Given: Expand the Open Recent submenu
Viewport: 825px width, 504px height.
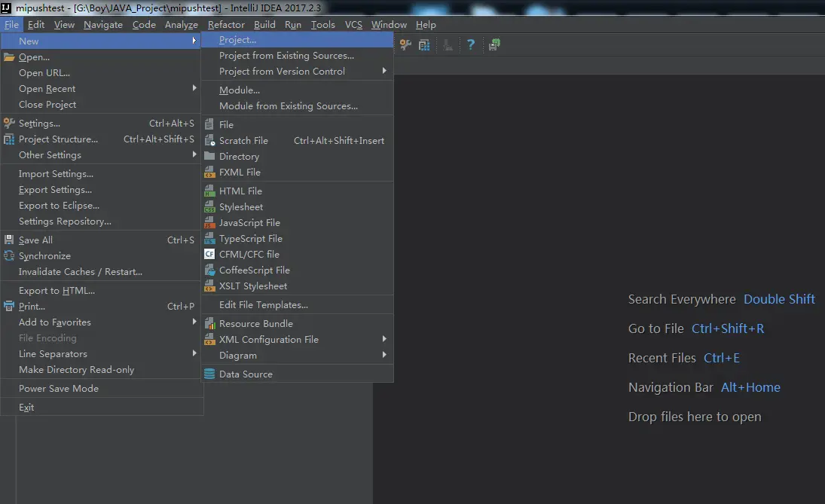Looking at the screenshot, I should (x=102, y=88).
